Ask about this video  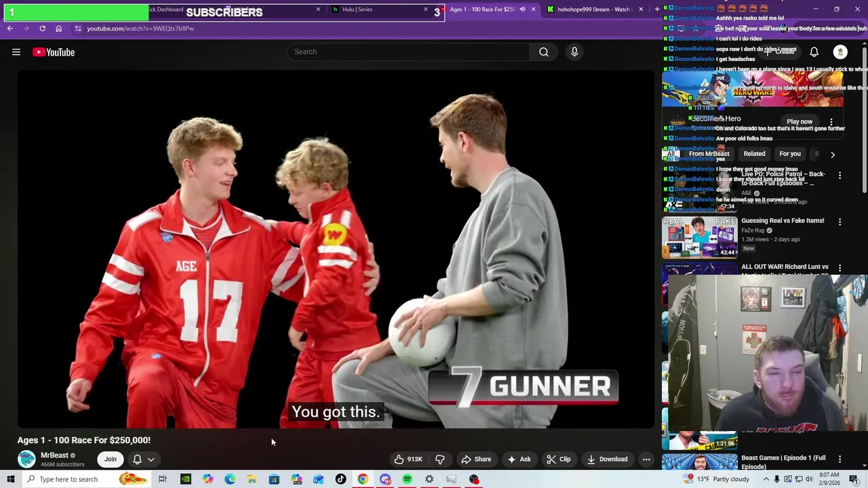tap(519, 460)
